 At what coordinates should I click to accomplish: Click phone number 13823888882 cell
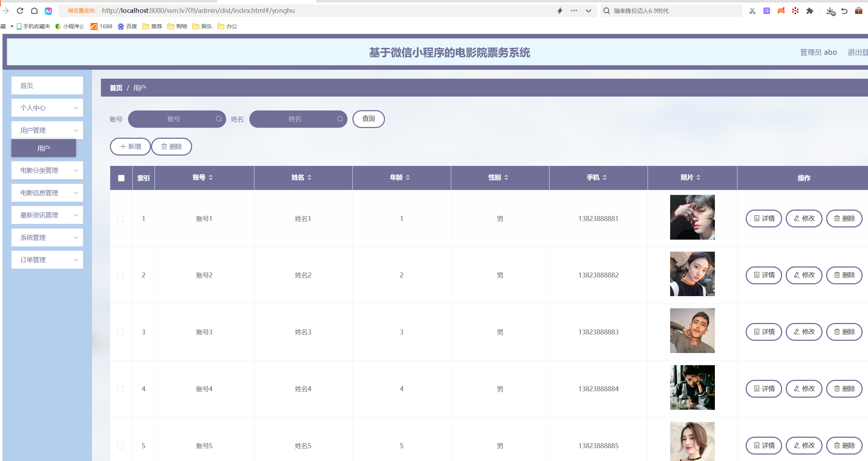(x=598, y=275)
